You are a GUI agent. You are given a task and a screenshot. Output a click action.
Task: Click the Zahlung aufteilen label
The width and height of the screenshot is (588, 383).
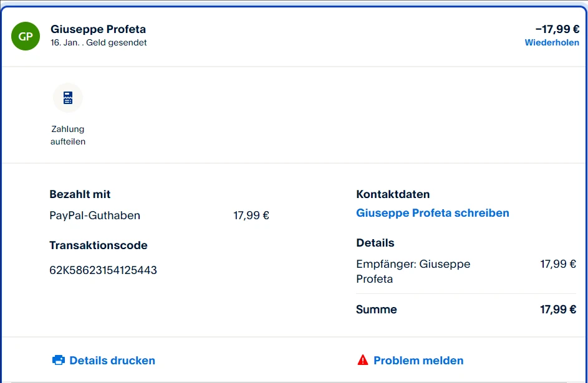point(67,135)
